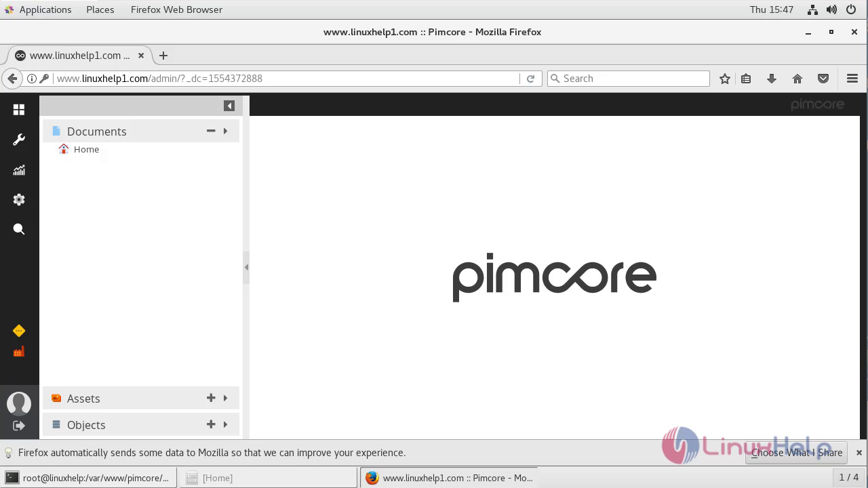Click the Choose What I Share button
The width and height of the screenshot is (868, 488).
797,453
